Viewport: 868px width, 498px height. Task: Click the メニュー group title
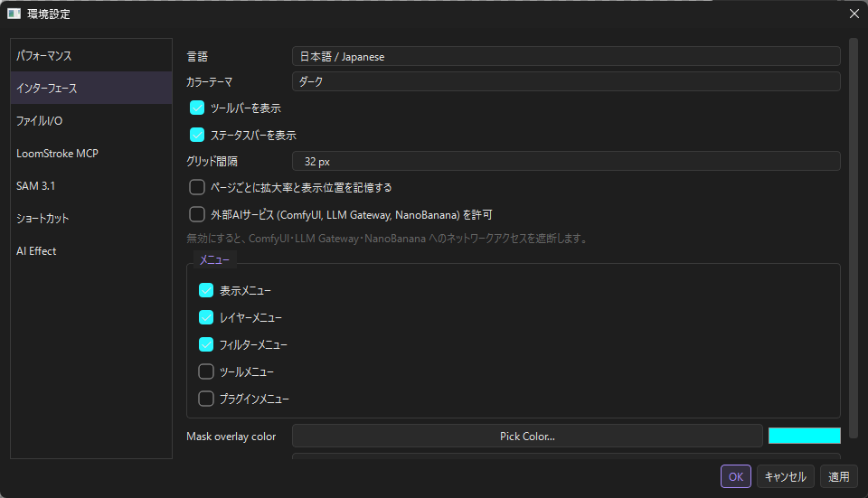(215, 260)
